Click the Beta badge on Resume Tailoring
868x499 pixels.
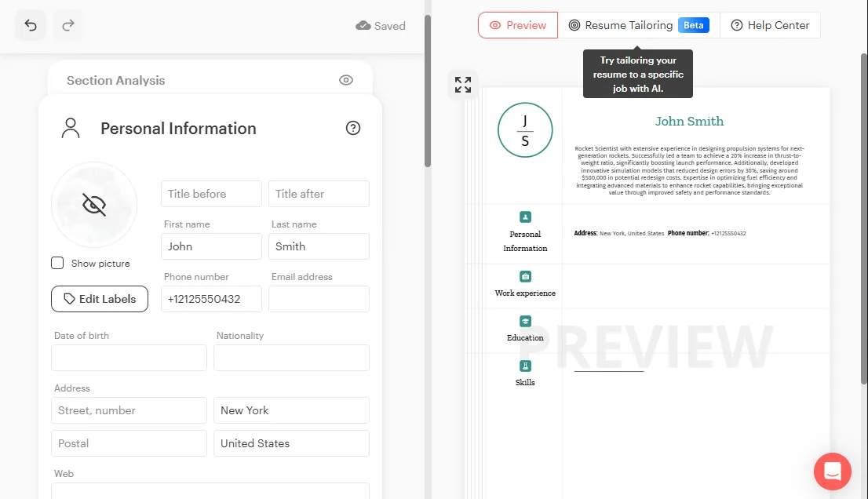coord(694,25)
